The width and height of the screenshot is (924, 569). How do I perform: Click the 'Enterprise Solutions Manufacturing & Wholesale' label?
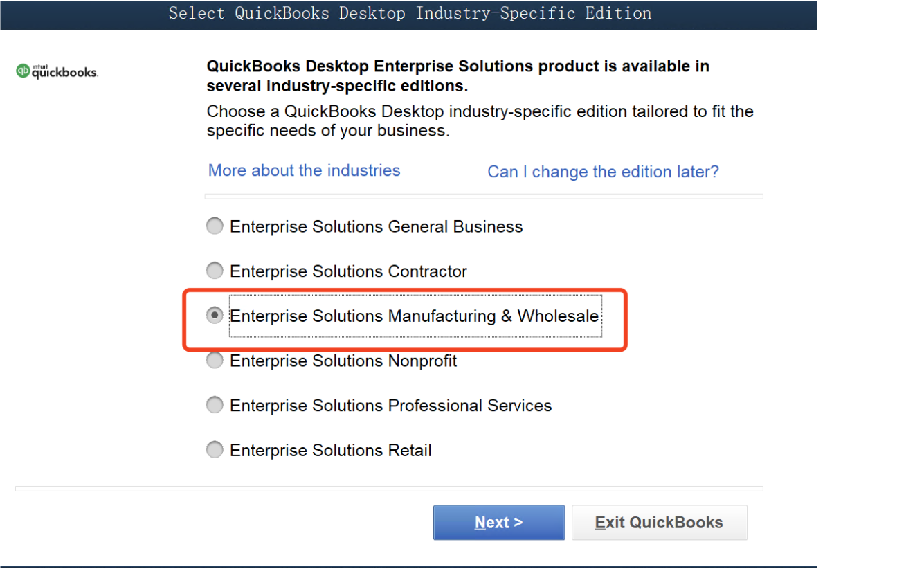pyautogui.click(x=415, y=316)
